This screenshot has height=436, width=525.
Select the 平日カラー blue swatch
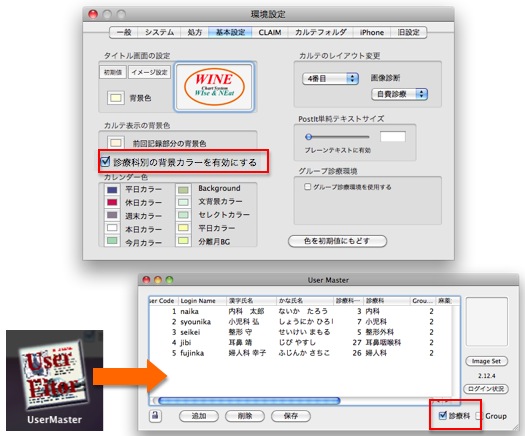(x=112, y=190)
